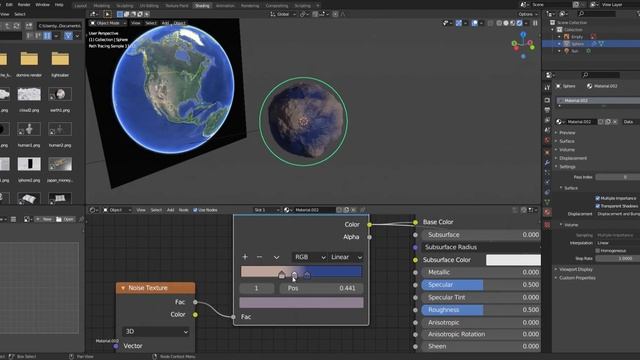Screen dimensions: 640x360
Task: Open color ramp tools chevron menu
Action: 276,257
